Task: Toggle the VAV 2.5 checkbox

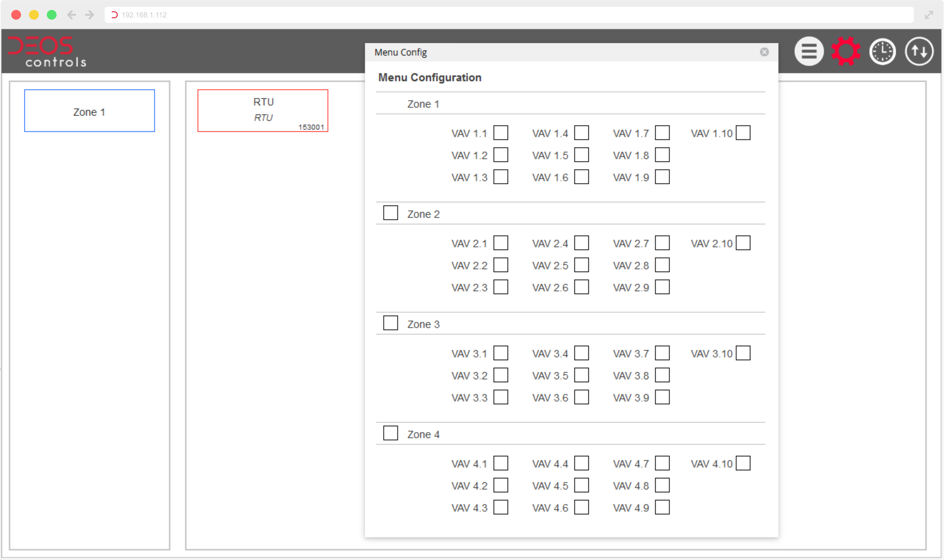Action: pyautogui.click(x=581, y=265)
